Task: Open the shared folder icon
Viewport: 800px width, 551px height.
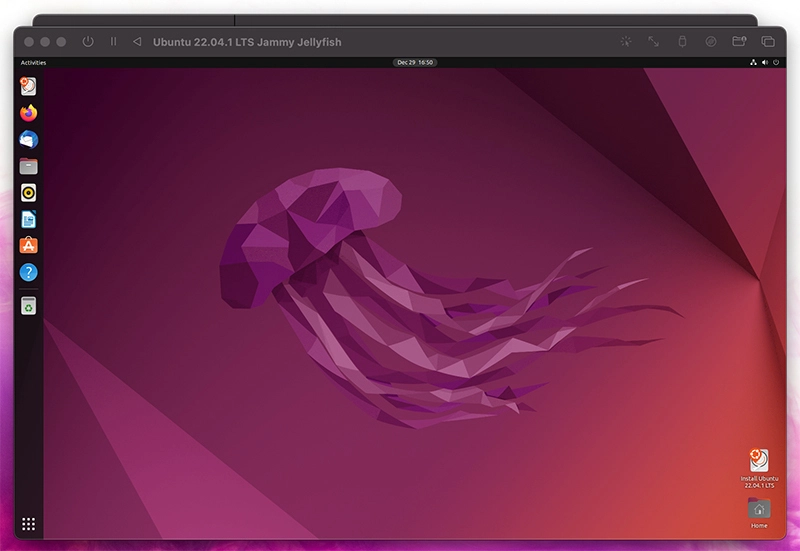Action: [739, 42]
